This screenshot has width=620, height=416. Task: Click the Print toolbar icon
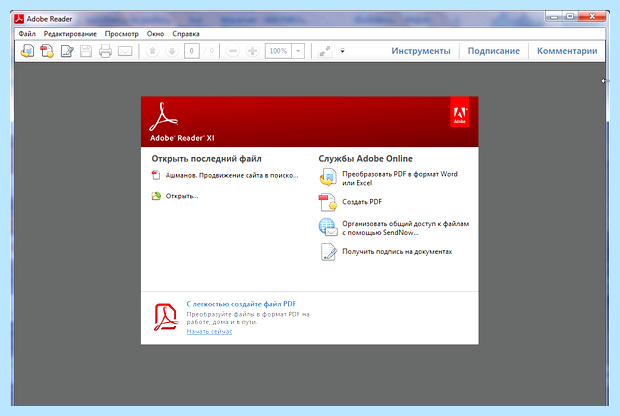coord(105,51)
